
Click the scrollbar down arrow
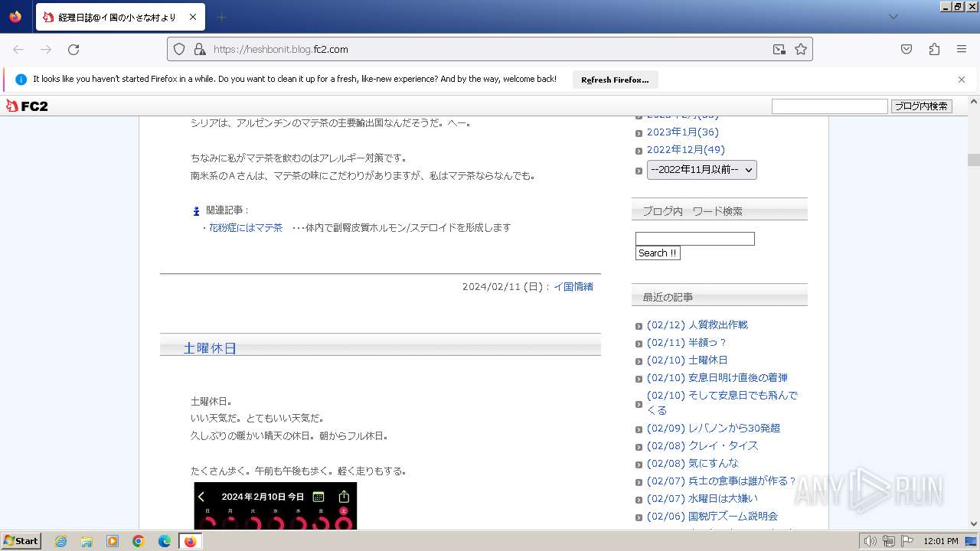point(974,524)
